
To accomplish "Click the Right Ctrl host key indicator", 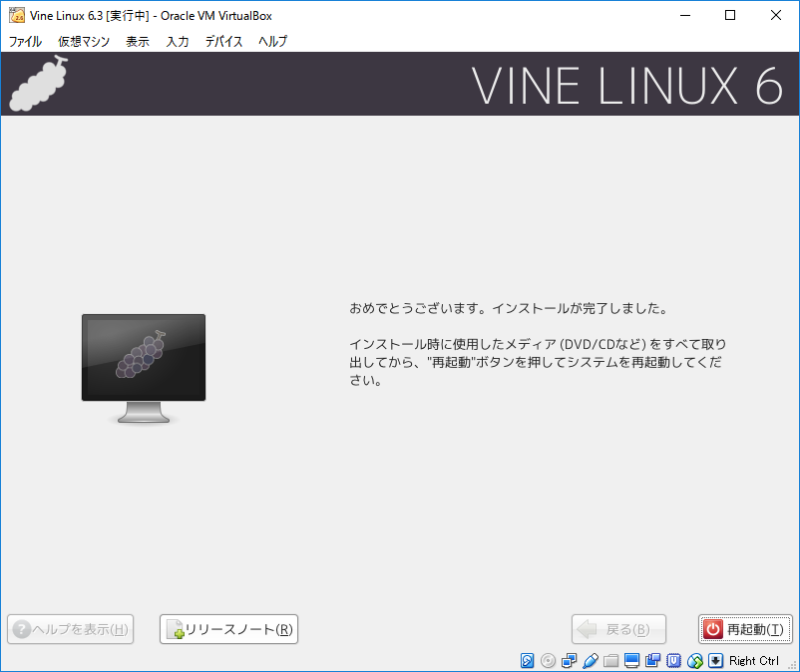I will click(x=754, y=661).
